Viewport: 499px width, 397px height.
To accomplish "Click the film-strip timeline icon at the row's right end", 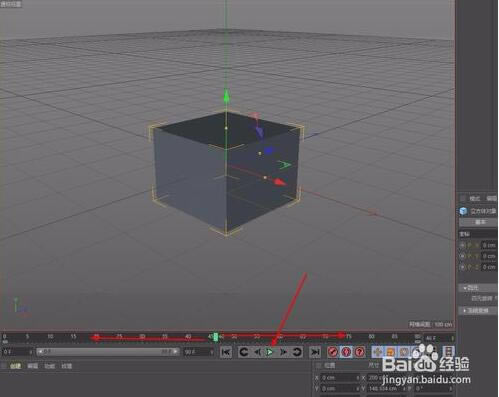I will point(448,351).
